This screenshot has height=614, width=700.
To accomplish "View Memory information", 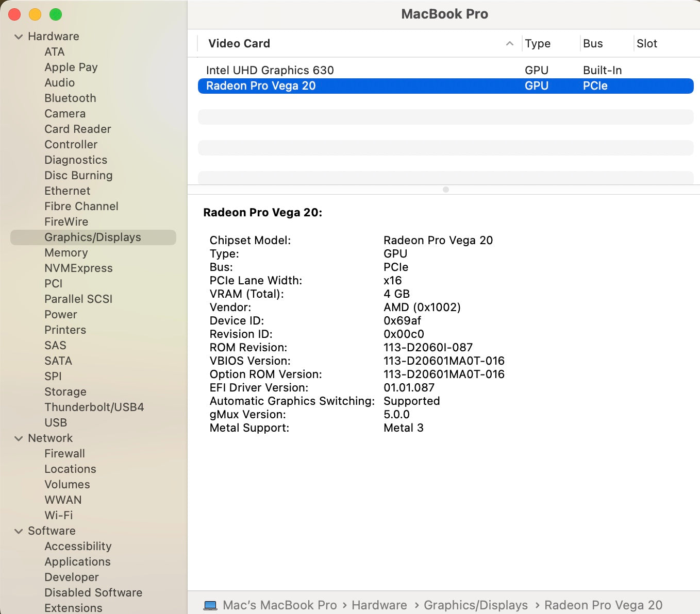I will point(66,252).
